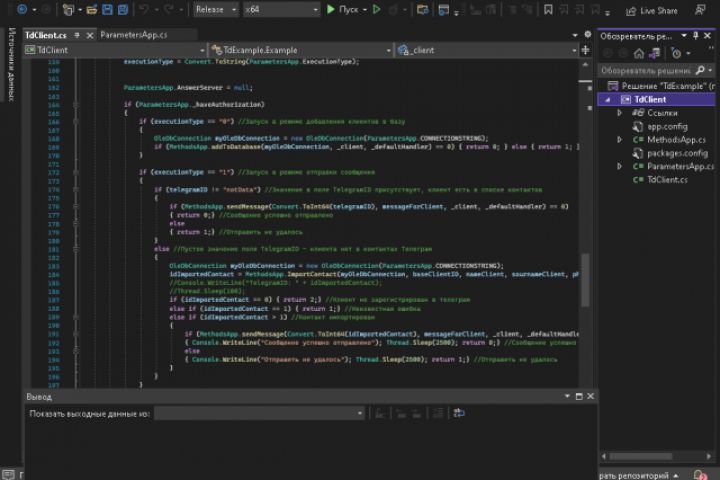Click the Solution Explorer search magnifier icon
The image size is (720, 480).
point(700,70)
